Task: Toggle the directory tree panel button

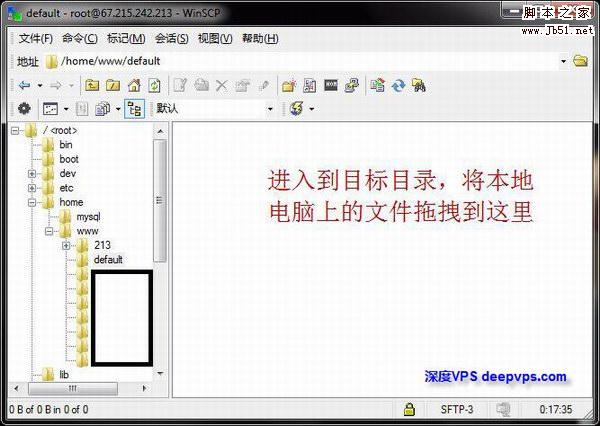Action: coord(134,109)
